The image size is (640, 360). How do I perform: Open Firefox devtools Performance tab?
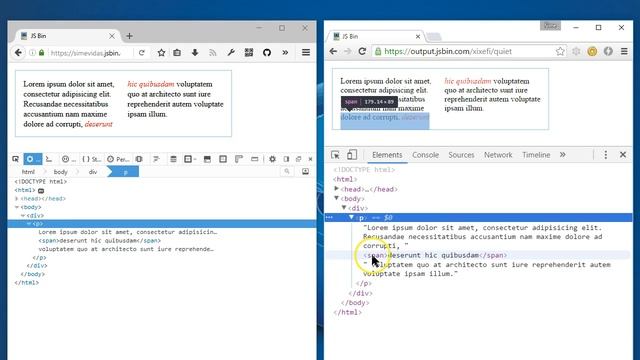click(x=118, y=159)
